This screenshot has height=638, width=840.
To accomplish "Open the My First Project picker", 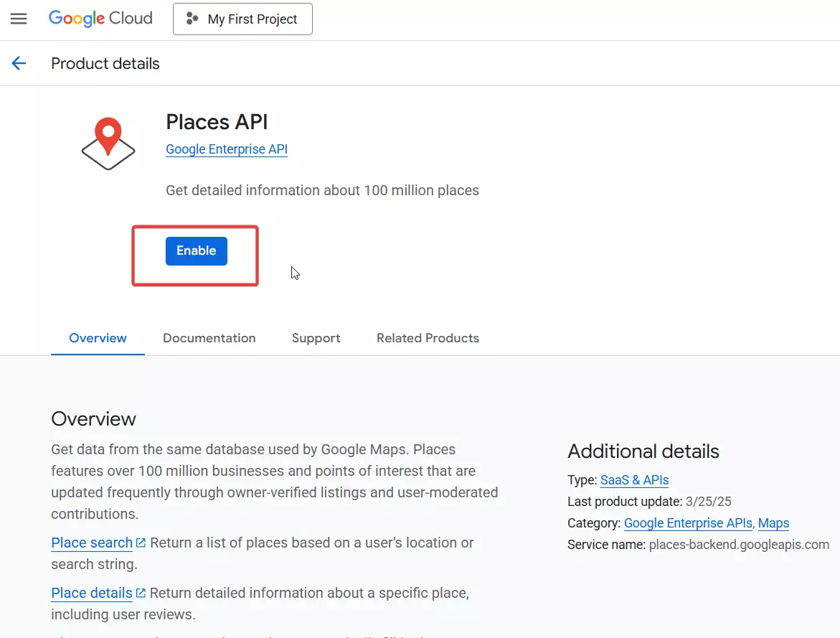I will (242, 19).
